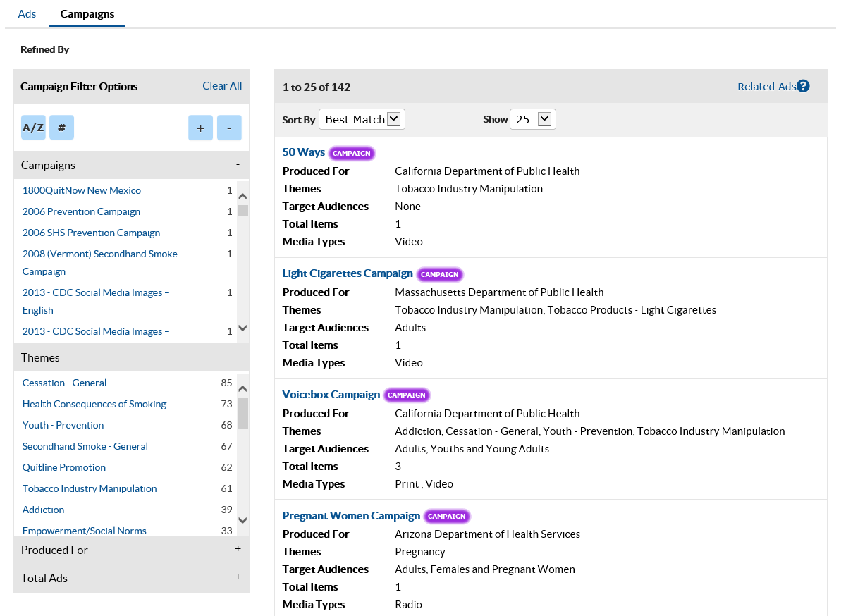Click the # numeric sort icon
The width and height of the screenshot is (853, 616).
62,128
